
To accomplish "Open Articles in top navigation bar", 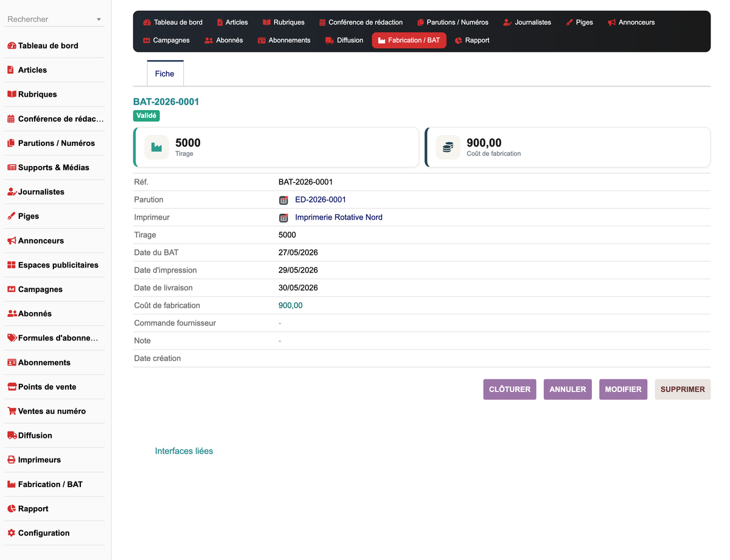I will 232,22.
